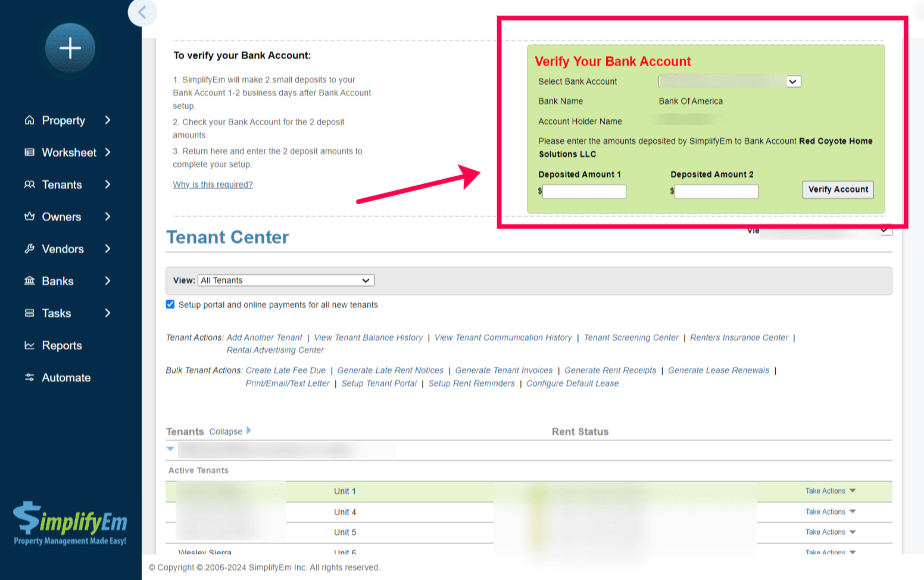Click the blue plus add button
Screen dimensions: 924x580
(x=70, y=48)
